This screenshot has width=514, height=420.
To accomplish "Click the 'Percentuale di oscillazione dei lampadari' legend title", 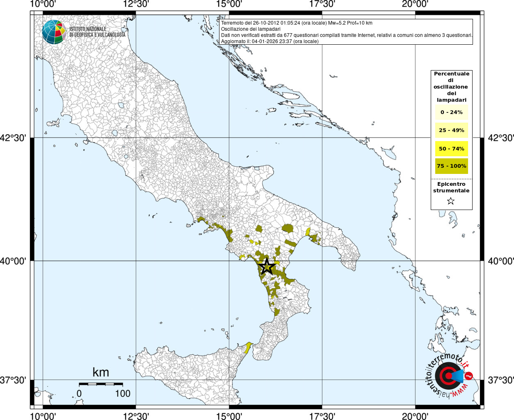I will coord(451,87).
